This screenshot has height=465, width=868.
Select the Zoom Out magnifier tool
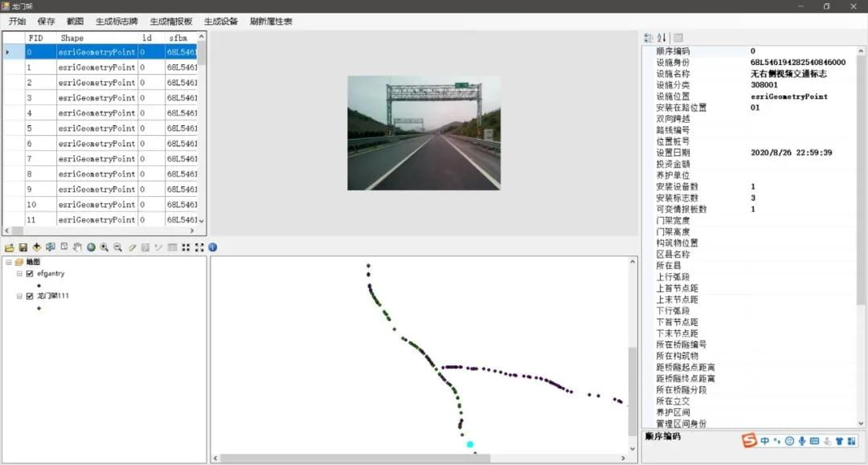[117, 247]
